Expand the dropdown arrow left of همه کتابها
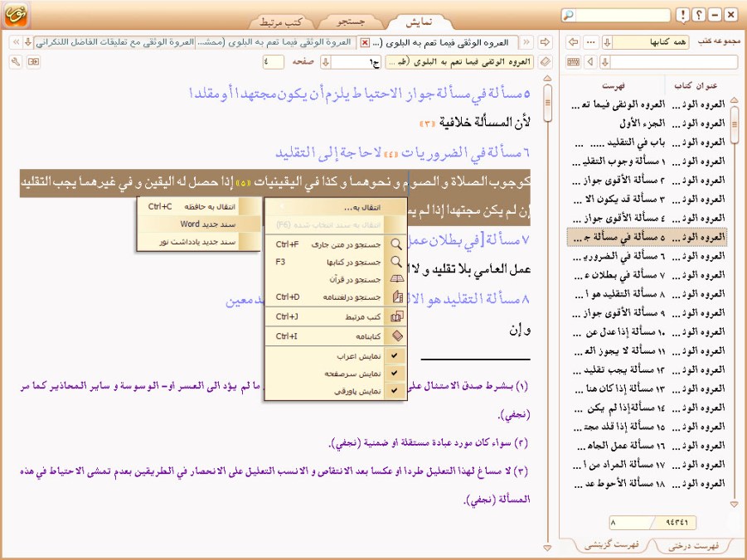 coord(607,42)
